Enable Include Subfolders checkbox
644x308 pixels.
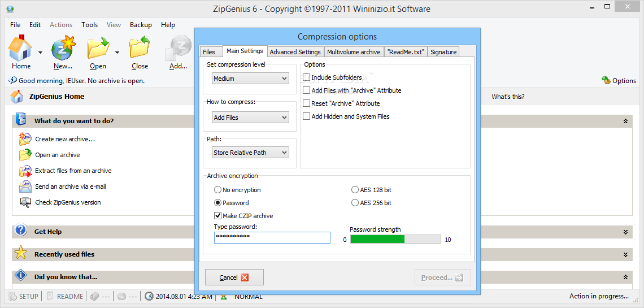306,77
